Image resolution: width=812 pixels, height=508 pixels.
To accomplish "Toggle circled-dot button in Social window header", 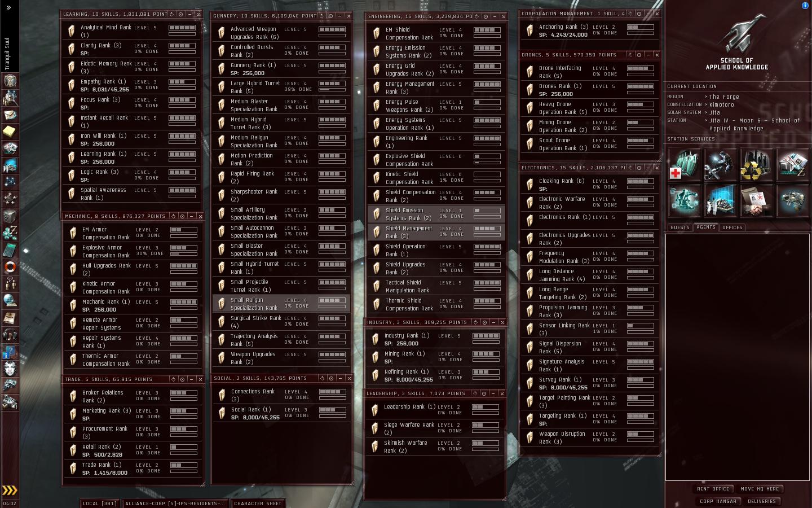I will point(331,378).
